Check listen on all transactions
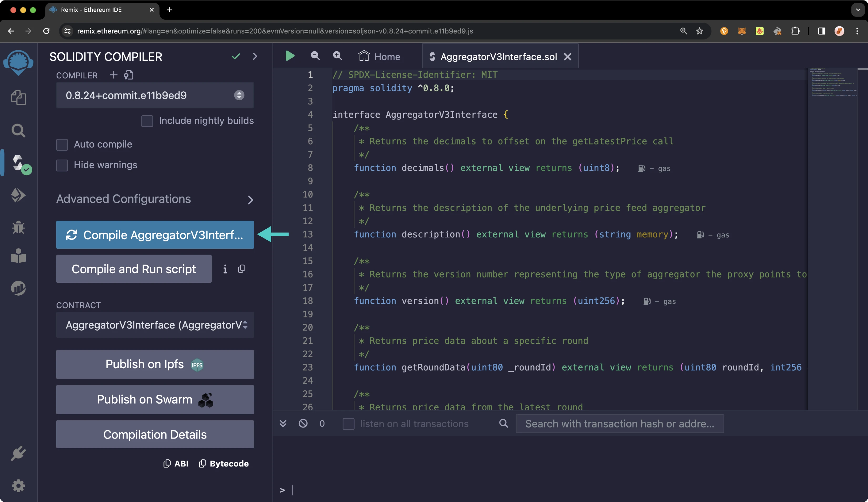This screenshot has height=502, width=868. pyautogui.click(x=349, y=424)
